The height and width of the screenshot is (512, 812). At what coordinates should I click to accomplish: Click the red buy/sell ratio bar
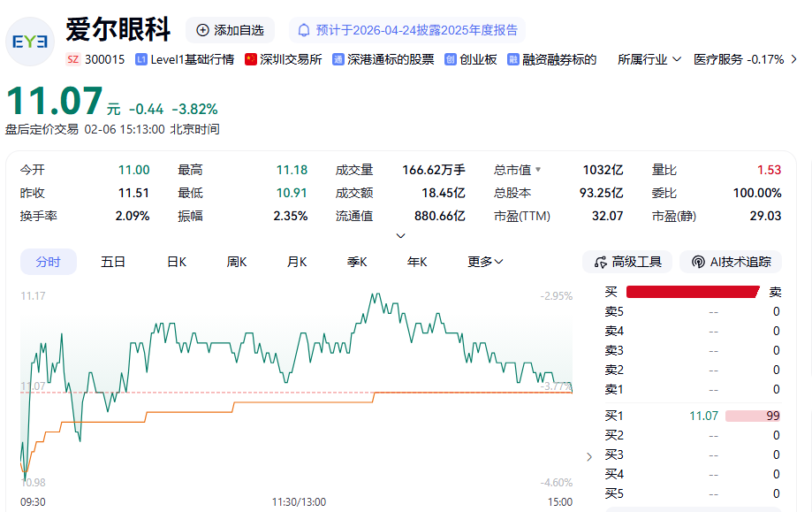692,292
